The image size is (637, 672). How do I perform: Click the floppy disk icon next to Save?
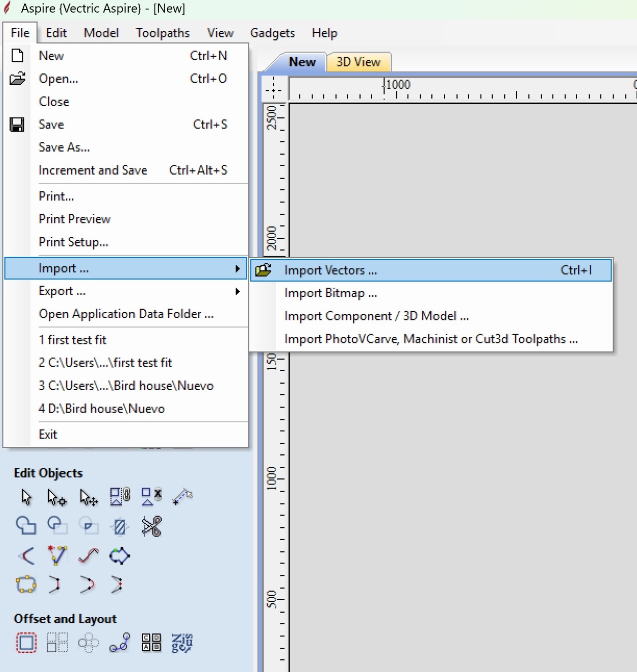[x=17, y=125]
